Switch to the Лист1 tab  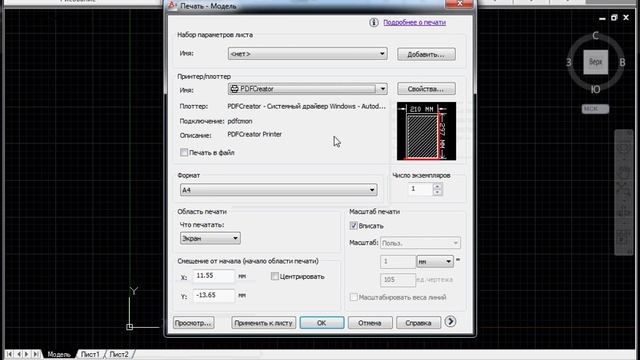click(90, 354)
